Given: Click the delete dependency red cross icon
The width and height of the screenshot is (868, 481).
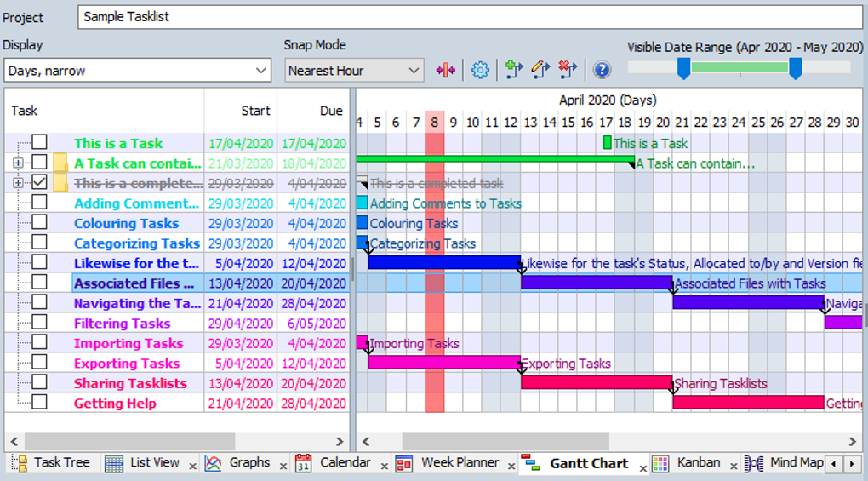Looking at the screenshot, I should 568,70.
